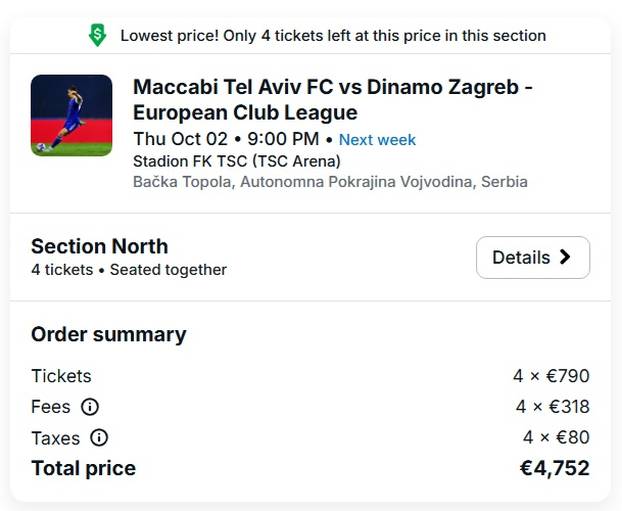Click the €4,752 total amount
Image resolution: width=622 pixels, height=511 pixels.
click(554, 468)
